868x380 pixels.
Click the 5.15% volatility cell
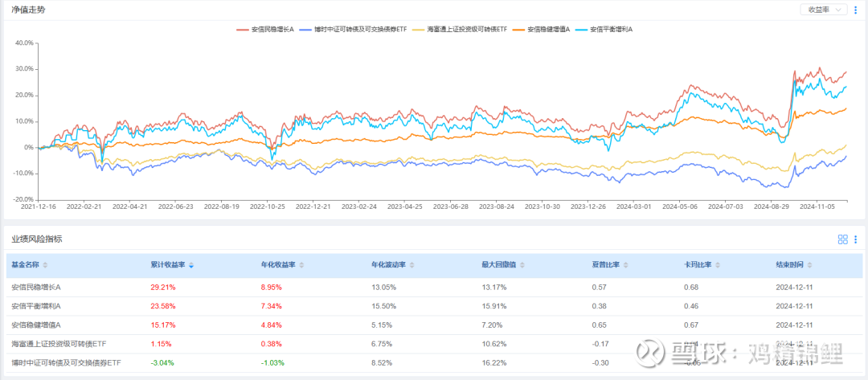pyautogui.click(x=382, y=325)
